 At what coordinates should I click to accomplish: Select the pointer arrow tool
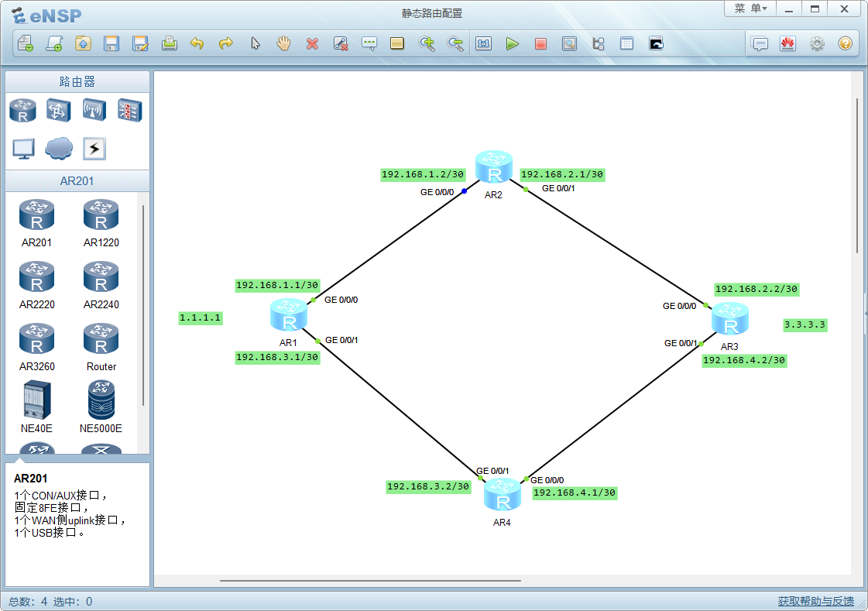click(x=256, y=43)
